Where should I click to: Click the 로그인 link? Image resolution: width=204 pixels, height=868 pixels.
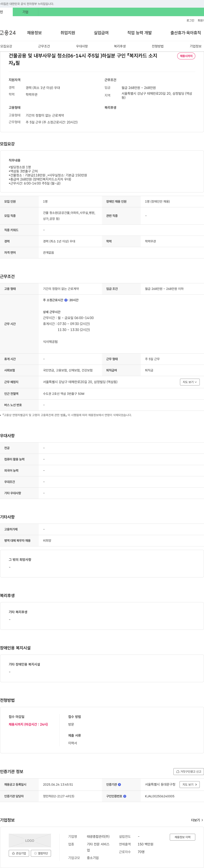[190, 21]
